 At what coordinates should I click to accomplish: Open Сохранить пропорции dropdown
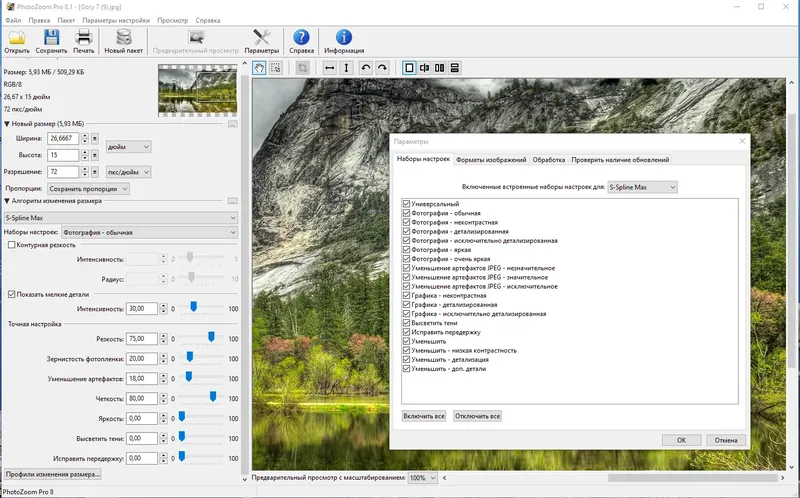88,189
